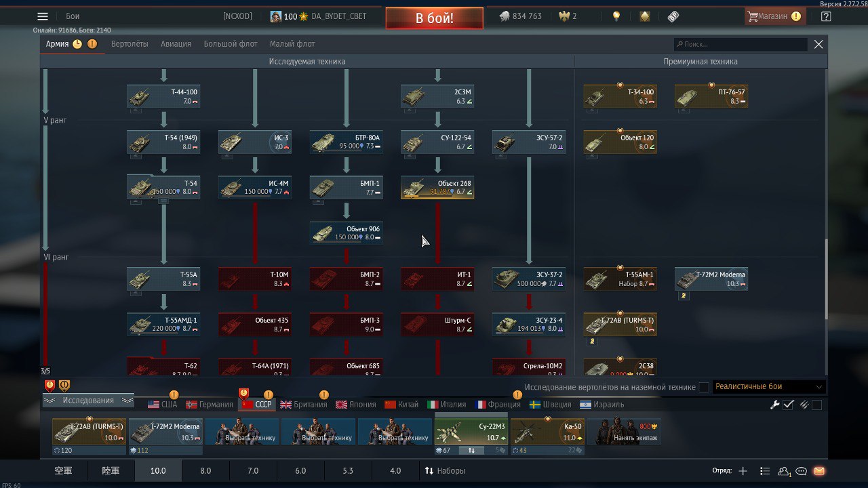Select the Китай nation tab
The width and height of the screenshot is (868, 488).
pyautogui.click(x=401, y=405)
